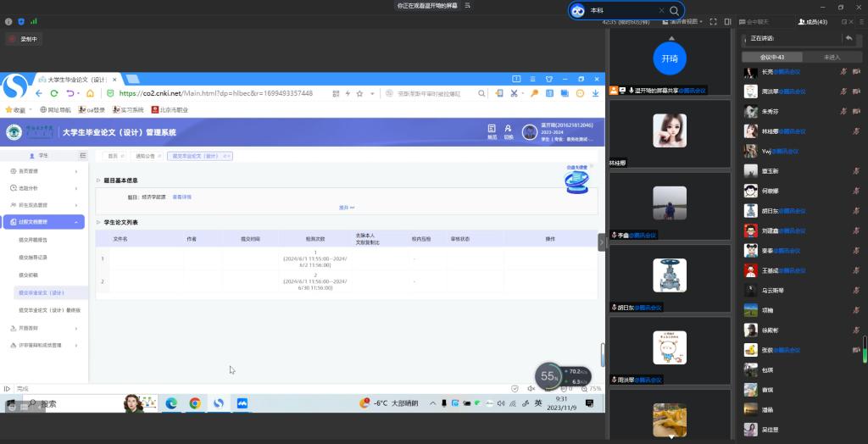
Task: Click 长亮's muted microphone icon
Action: [843, 72]
